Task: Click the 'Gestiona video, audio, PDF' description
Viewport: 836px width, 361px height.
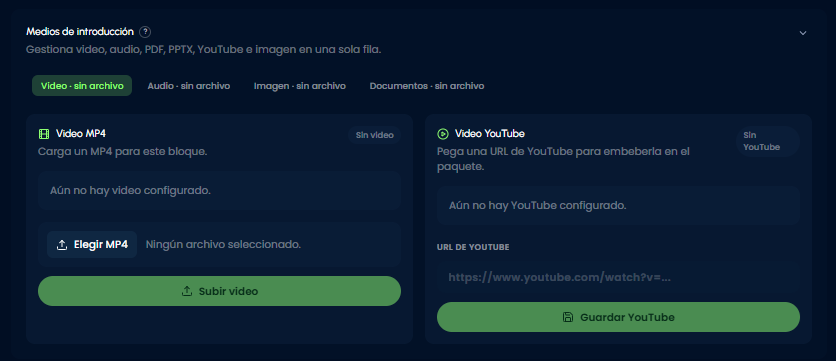Action: click(x=204, y=50)
